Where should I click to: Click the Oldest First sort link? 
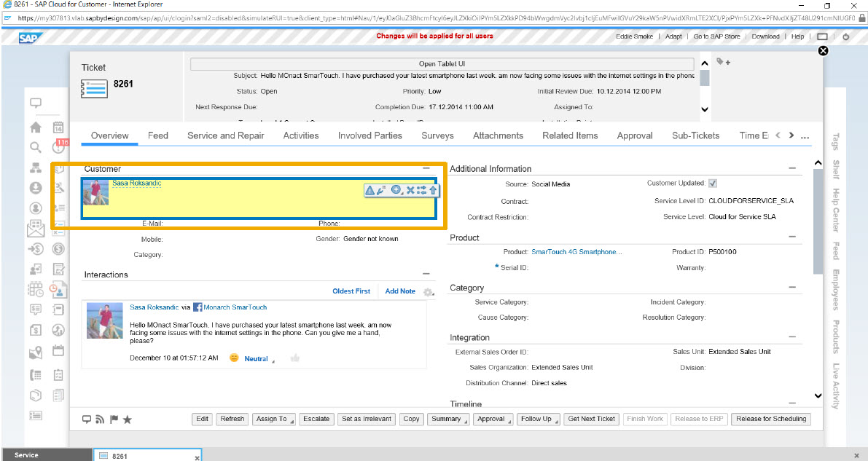[351, 291]
